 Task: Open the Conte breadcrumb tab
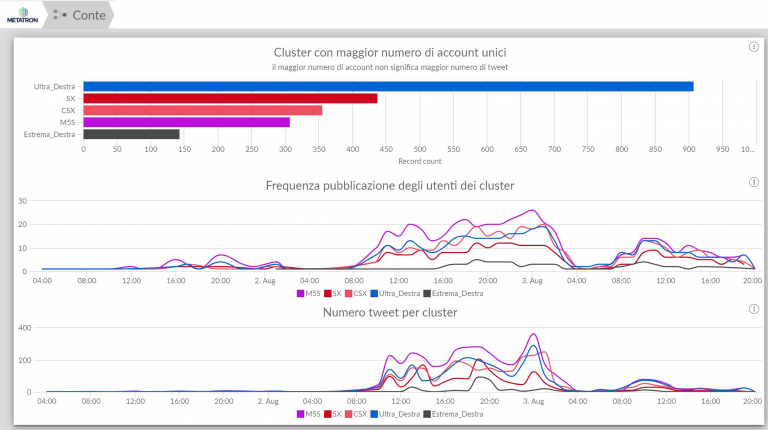click(x=78, y=15)
